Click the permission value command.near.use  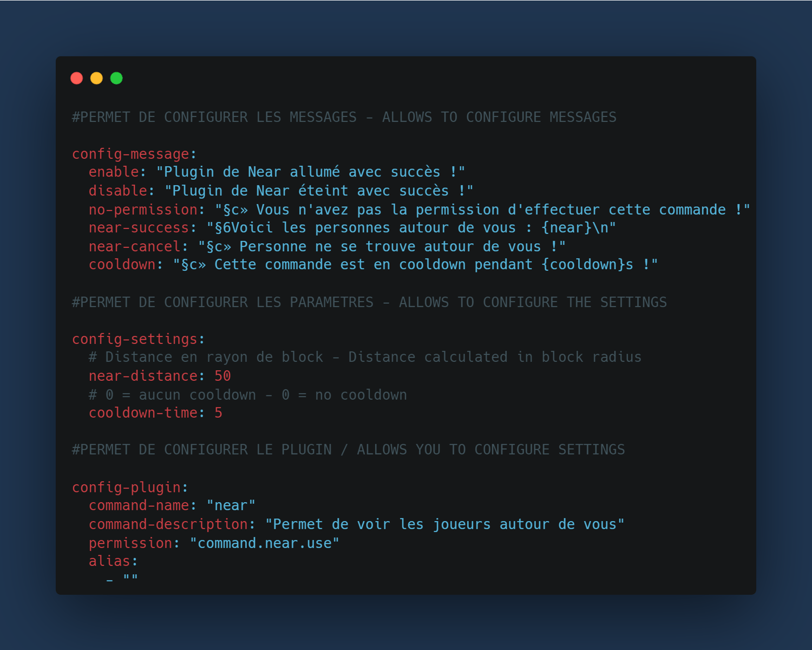[x=265, y=543]
